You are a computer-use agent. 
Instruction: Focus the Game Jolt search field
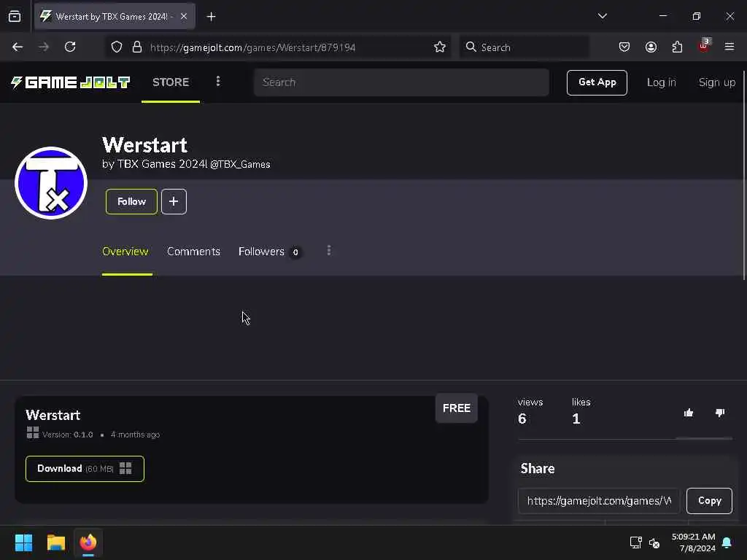[x=401, y=82]
